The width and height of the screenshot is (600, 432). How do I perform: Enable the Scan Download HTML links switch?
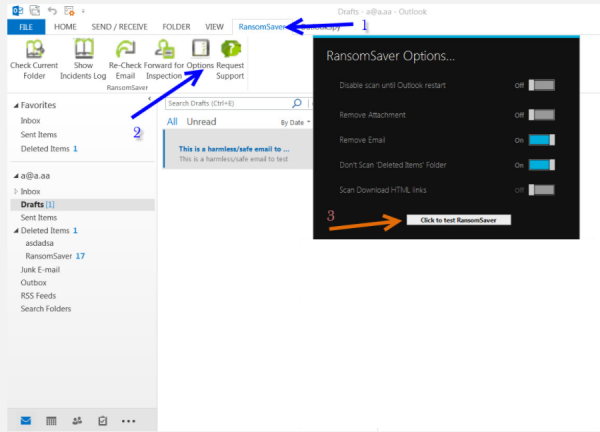(541, 190)
